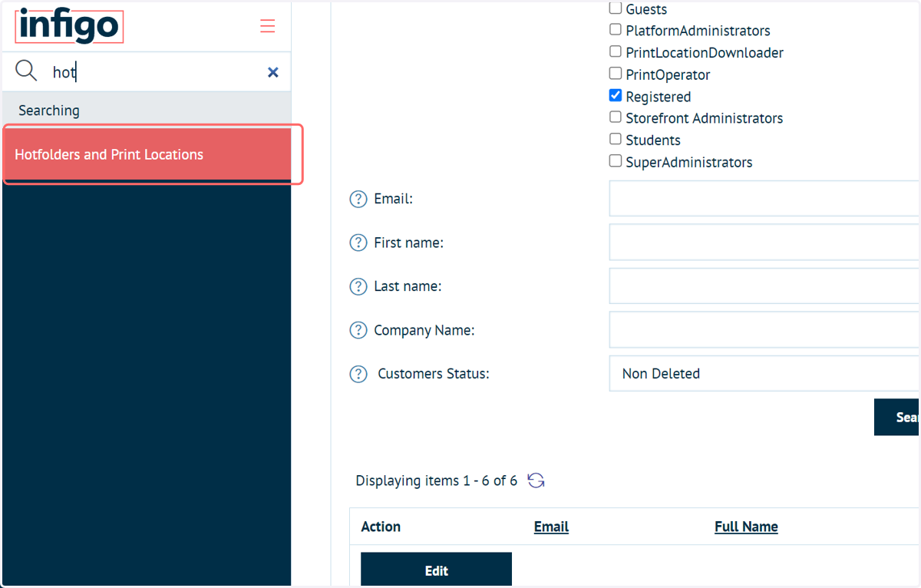
Task: Check the PlatformAdministrators checkbox
Action: click(x=616, y=30)
